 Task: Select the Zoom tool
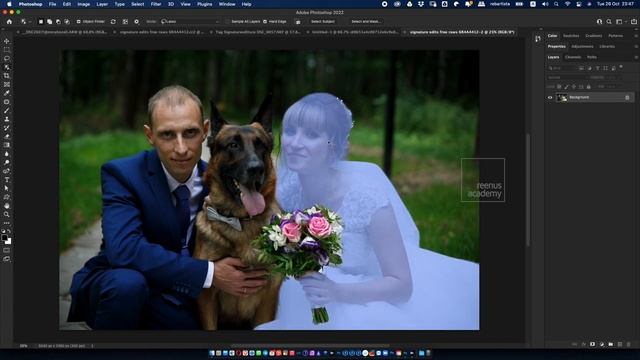click(x=7, y=214)
